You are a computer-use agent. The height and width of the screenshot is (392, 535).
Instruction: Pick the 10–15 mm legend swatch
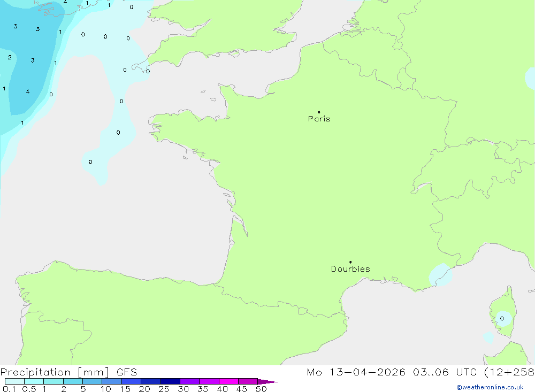tap(112, 381)
